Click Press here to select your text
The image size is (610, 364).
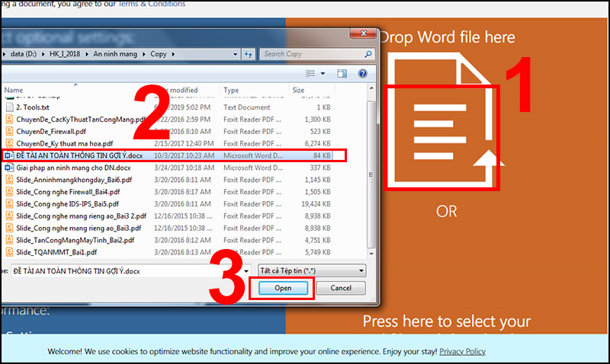coord(447,321)
